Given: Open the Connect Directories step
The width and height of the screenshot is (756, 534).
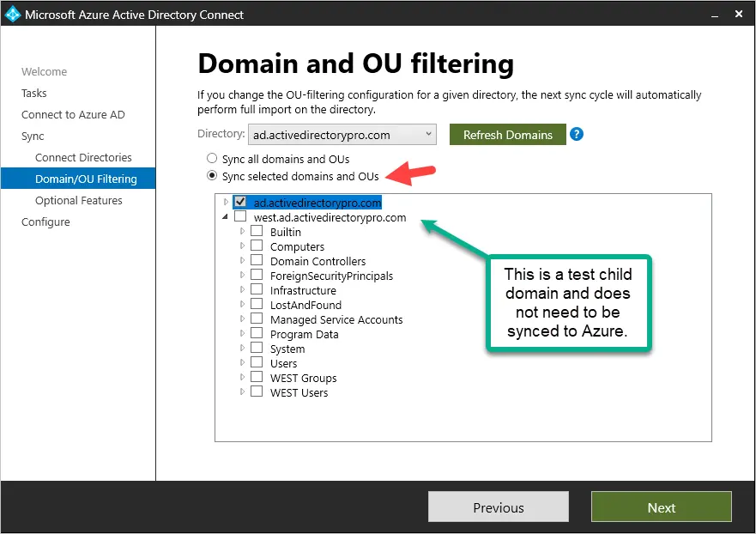Looking at the screenshot, I should click(83, 157).
